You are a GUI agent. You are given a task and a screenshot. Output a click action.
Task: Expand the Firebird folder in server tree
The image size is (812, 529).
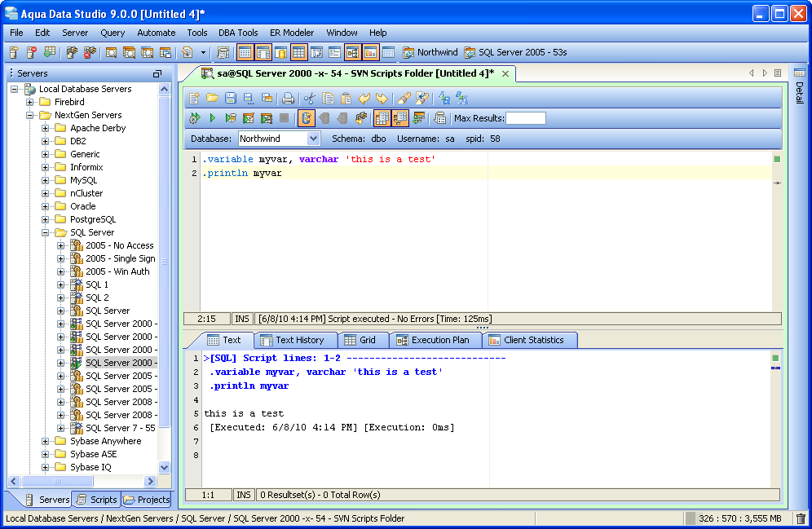click(30, 102)
